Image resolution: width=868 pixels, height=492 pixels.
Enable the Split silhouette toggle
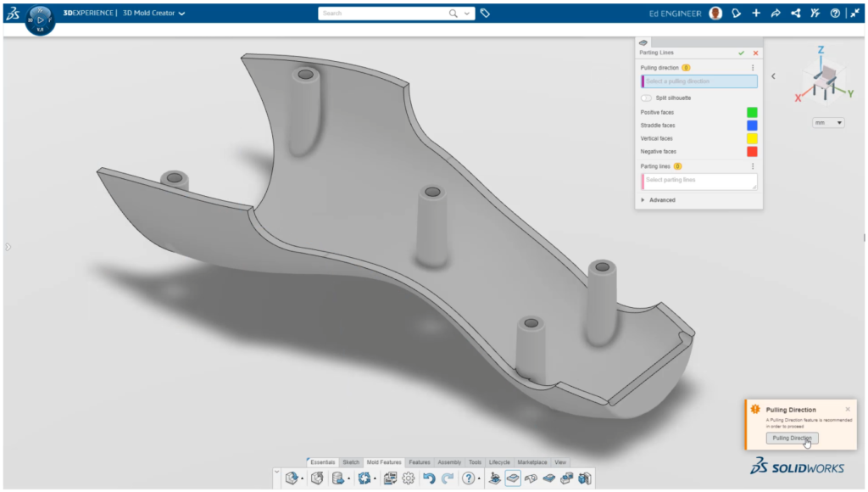[x=646, y=98]
